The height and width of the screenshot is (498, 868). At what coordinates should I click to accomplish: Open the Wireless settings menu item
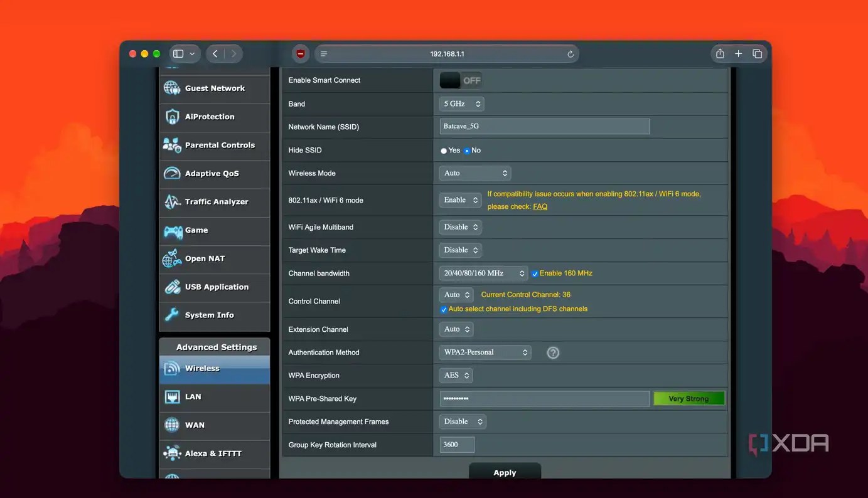(215, 369)
